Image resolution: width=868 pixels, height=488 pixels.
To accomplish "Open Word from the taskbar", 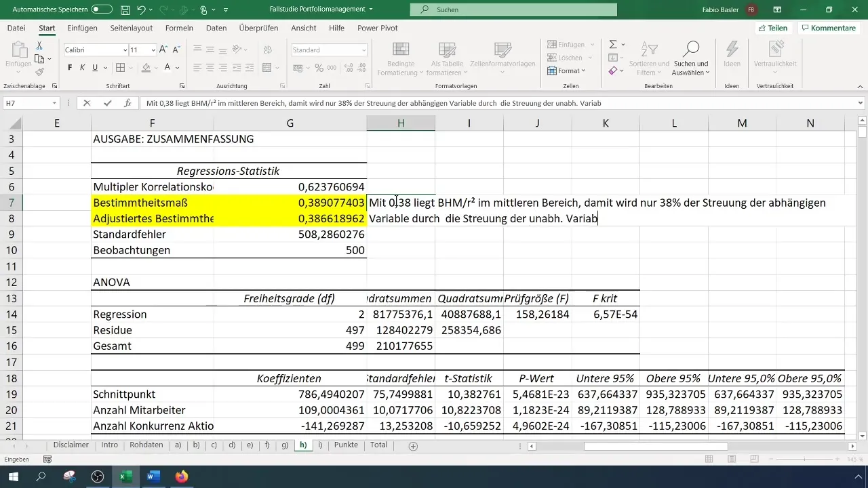I will (153, 476).
